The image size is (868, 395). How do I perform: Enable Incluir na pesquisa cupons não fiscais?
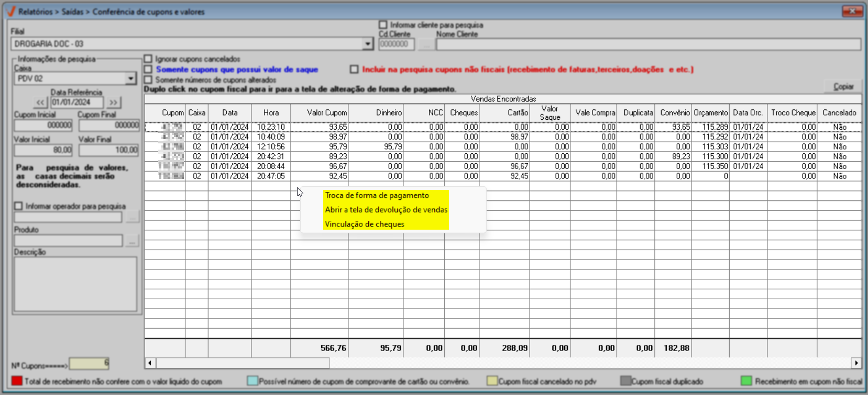(x=354, y=69)
